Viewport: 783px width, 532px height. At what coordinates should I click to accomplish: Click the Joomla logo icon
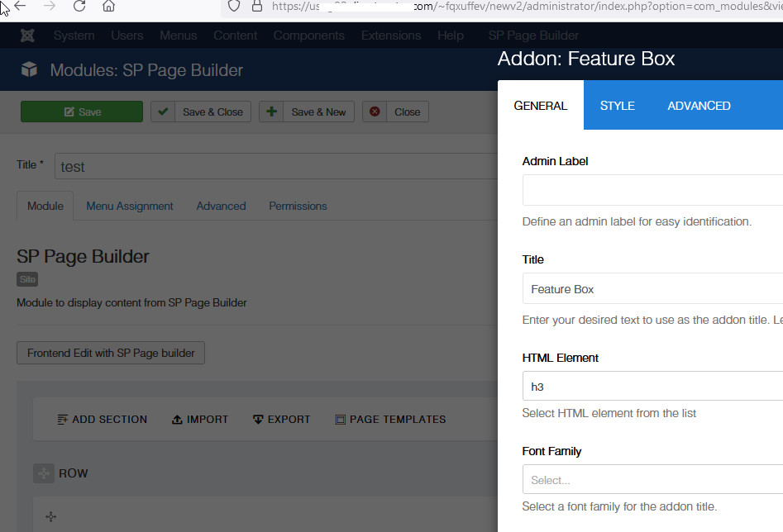pyautogui.click(x=27, y=36)
